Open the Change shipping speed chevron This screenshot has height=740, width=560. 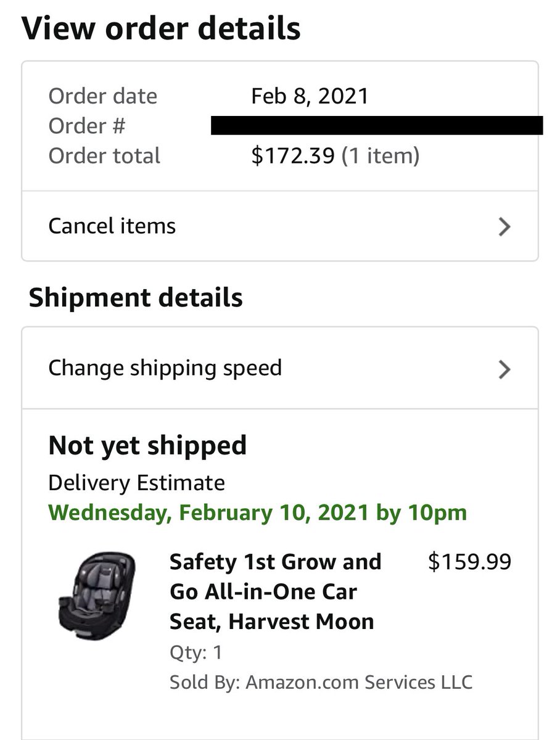pyautogui.click(x=504, y=369)
